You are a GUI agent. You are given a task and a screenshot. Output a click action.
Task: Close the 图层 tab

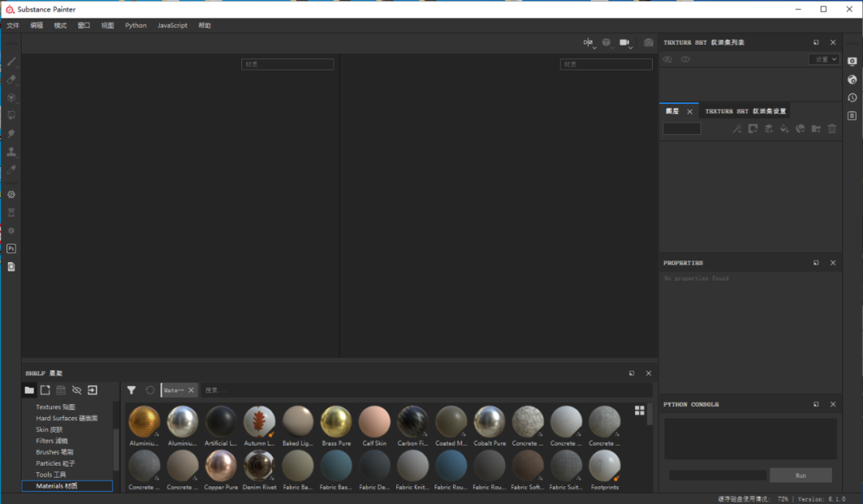tap(690, 112)
